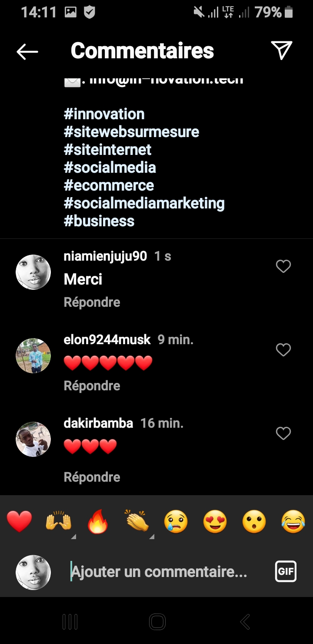Insert the tears of joy emoji
Image resolution: width=313 pixels, height=644 pixels.
point(293,522)
